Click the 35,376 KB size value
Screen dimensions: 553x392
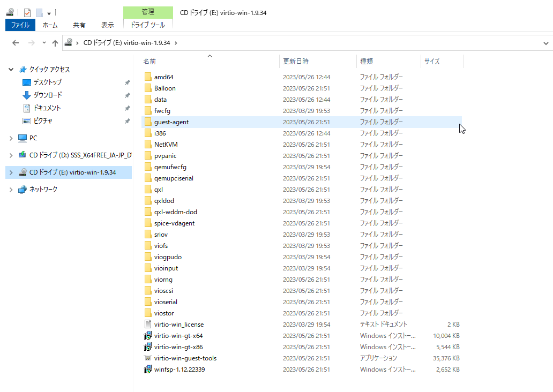(446, 358)
